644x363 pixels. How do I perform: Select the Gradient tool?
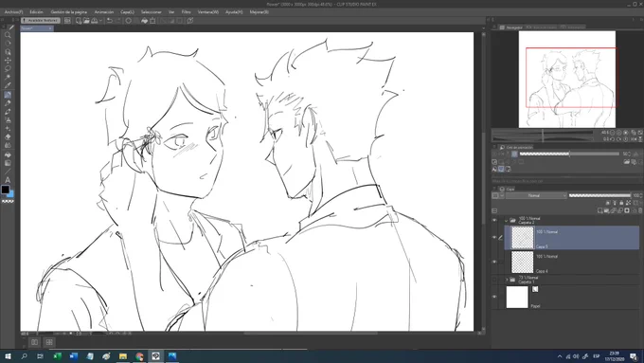coord(8,163)
